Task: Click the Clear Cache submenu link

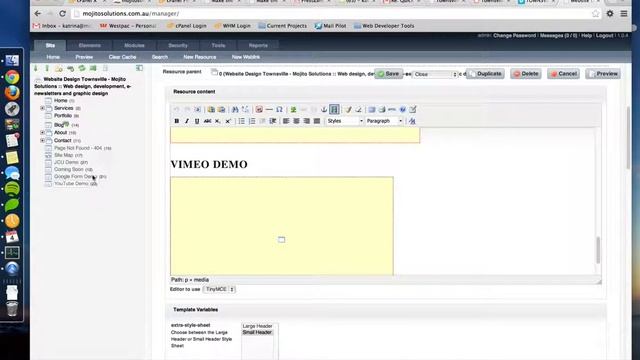Action: (x=122, y=57)
